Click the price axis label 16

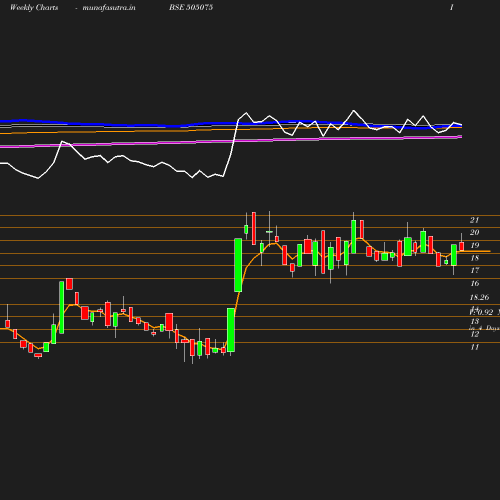474,283
